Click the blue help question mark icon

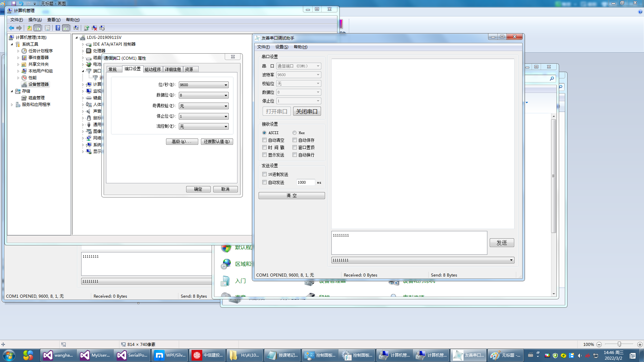pyautogui.click(x=58, y=28)
